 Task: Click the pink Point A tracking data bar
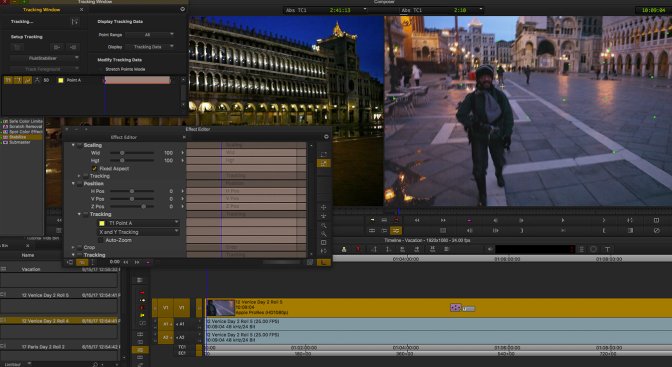coord(138,80)
